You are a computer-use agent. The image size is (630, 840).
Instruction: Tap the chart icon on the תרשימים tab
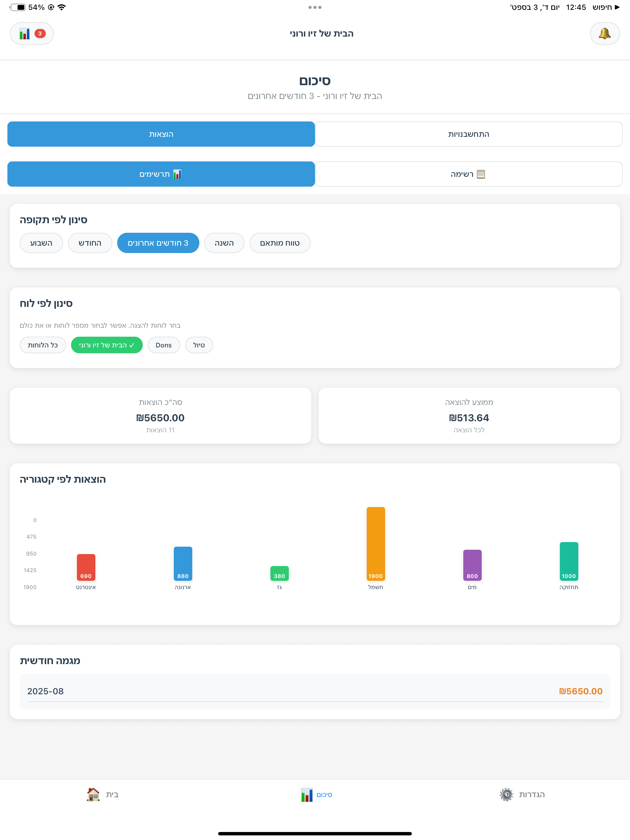coord(177,174)
